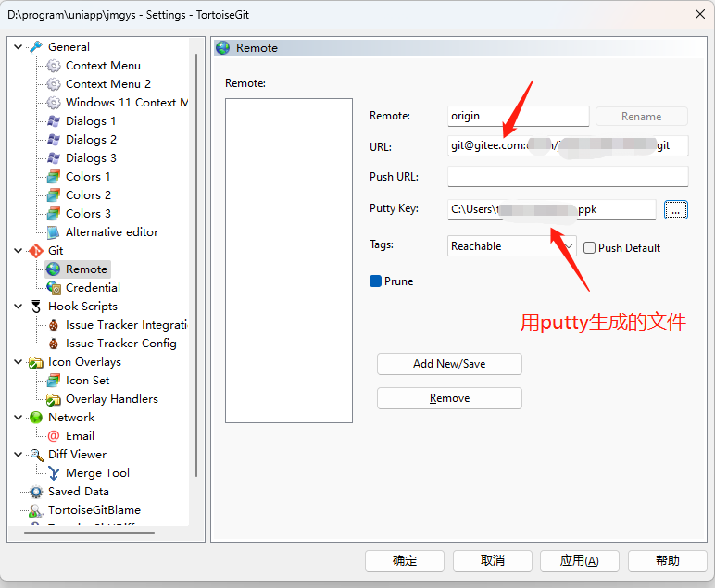Click the Remote globe icon in tree
Image resolution: width=715 pixels, height=588 pixels.
[54, 269]
